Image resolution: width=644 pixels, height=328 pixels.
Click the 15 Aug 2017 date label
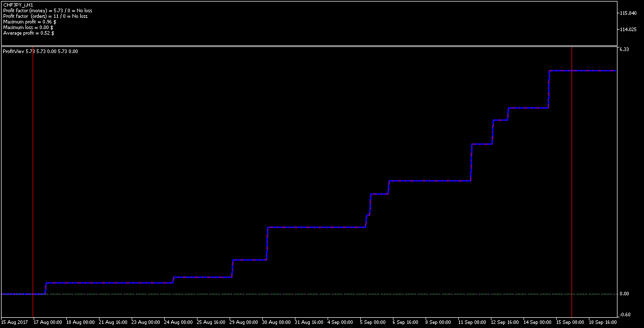click(15, 322)
